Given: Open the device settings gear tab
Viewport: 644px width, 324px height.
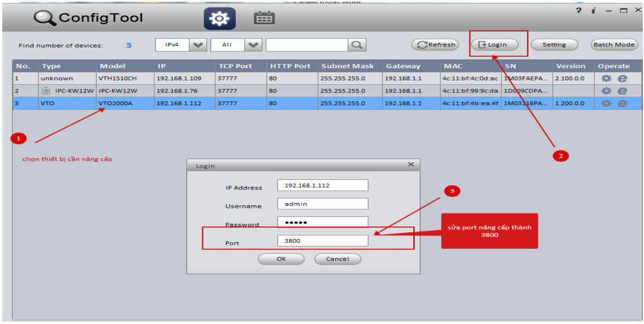Looking at the screenshot, I should coord(220,19).
